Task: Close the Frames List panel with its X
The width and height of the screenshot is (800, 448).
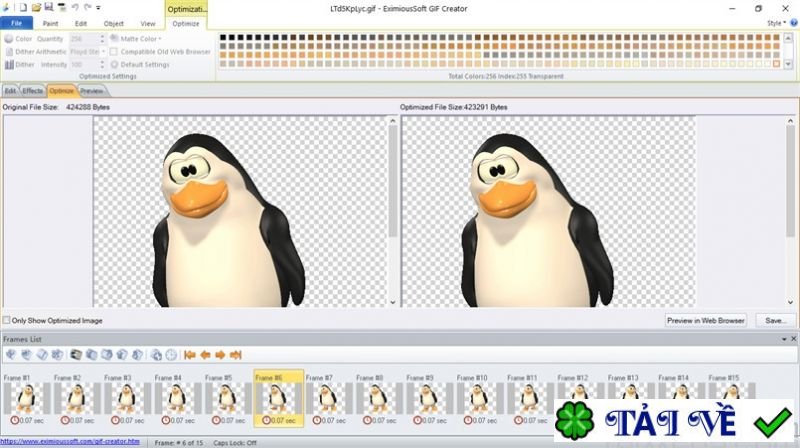Action: pyautogui.click(x=793, y=339)
